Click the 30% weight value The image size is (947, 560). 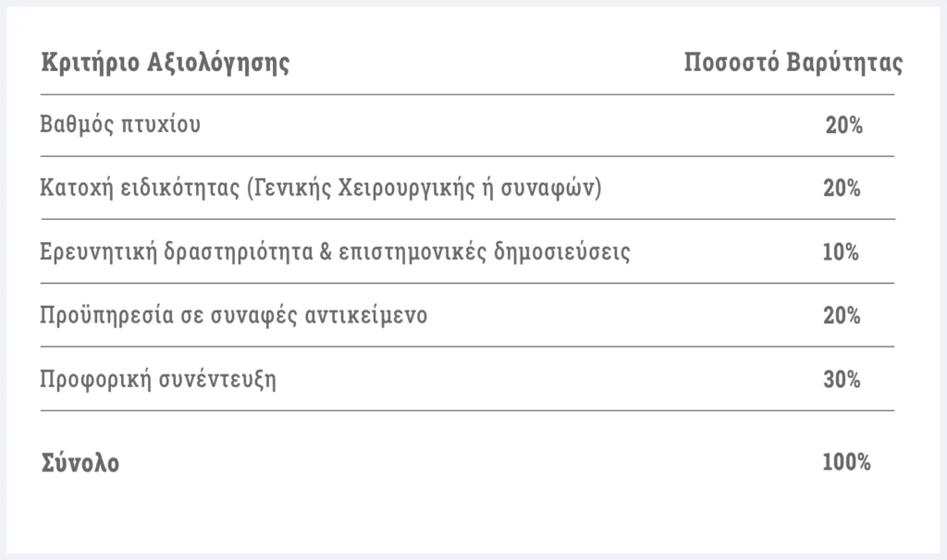[842, 380]
